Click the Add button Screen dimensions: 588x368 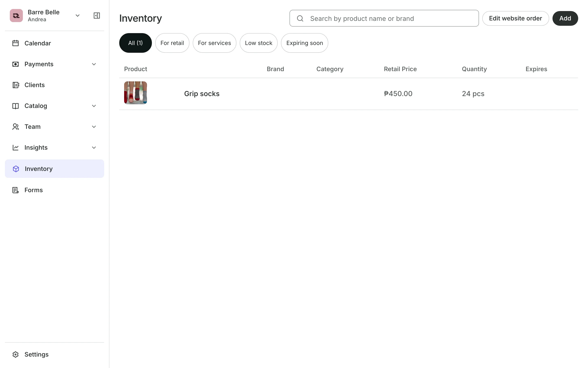565,18
